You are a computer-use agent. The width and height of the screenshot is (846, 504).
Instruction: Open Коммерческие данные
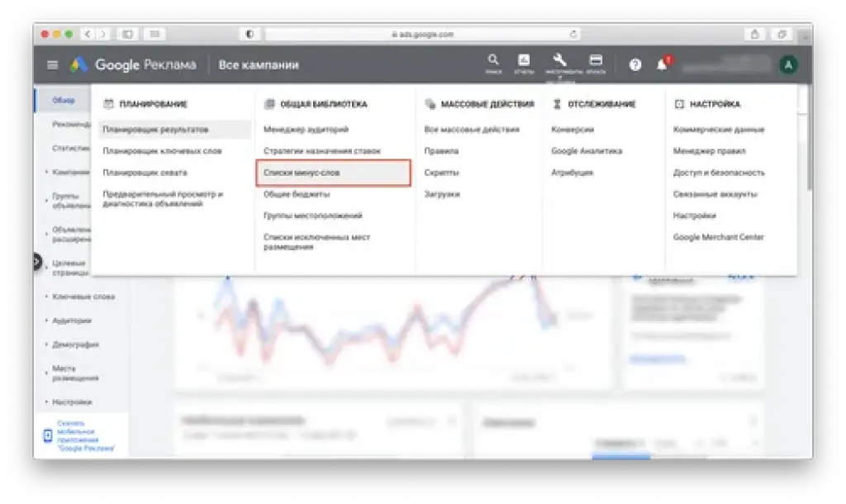tap(719, 130)
